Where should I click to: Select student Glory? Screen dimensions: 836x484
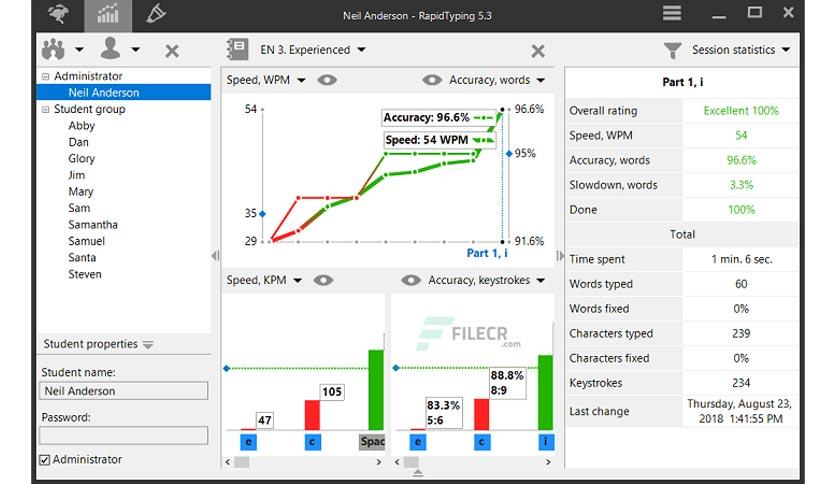click(81, 159)
